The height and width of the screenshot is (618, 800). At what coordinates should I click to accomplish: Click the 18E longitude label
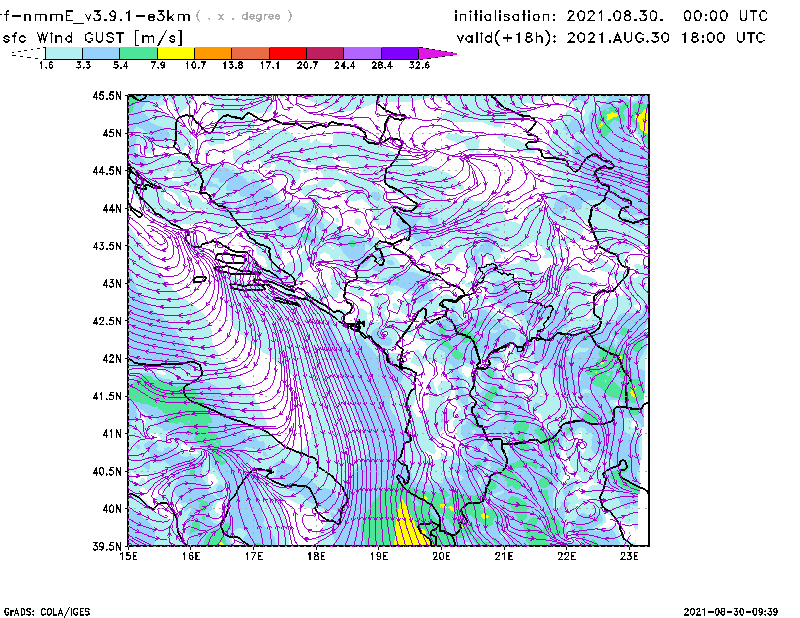coord(316,556)
